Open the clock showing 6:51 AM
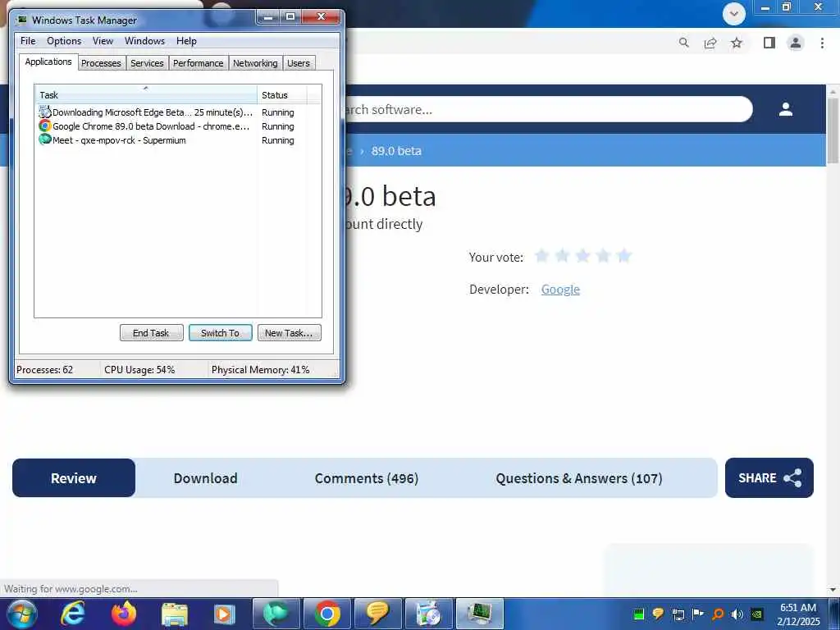Screen dimensions: 840x630 pos(798,614)
